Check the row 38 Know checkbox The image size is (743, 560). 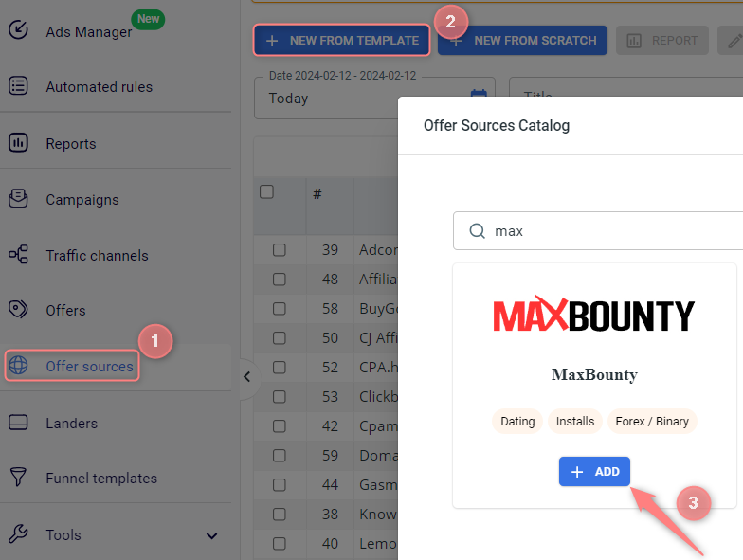pos(279,514)
